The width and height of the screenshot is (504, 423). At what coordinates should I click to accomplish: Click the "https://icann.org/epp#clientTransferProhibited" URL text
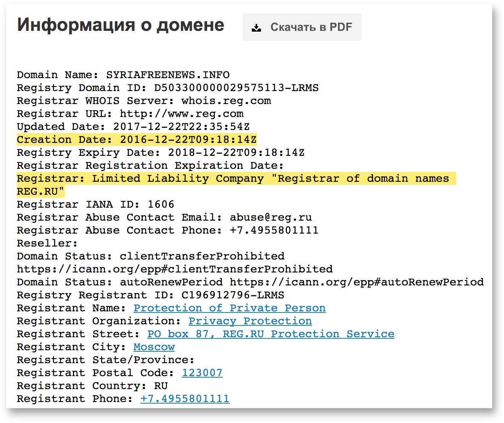(x=175, y=269)
